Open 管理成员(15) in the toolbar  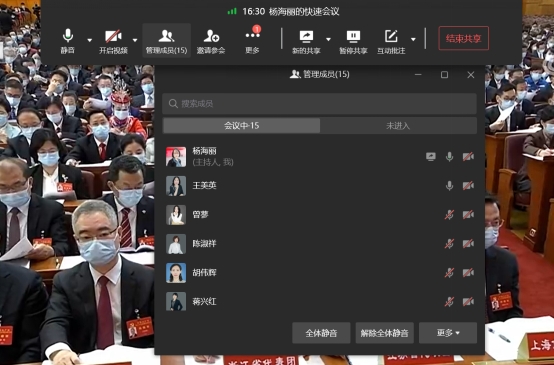(x=166, y=41)
